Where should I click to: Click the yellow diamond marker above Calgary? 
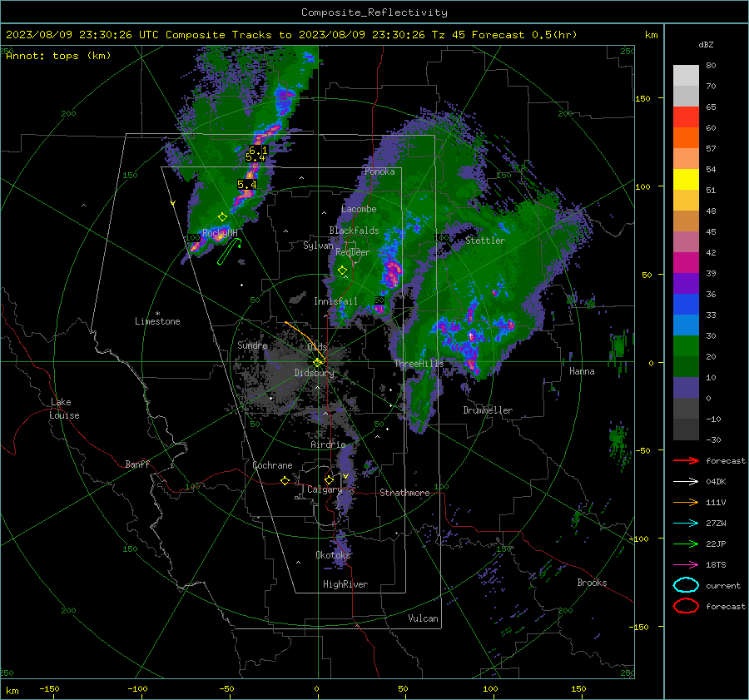(x=329, y=479)
